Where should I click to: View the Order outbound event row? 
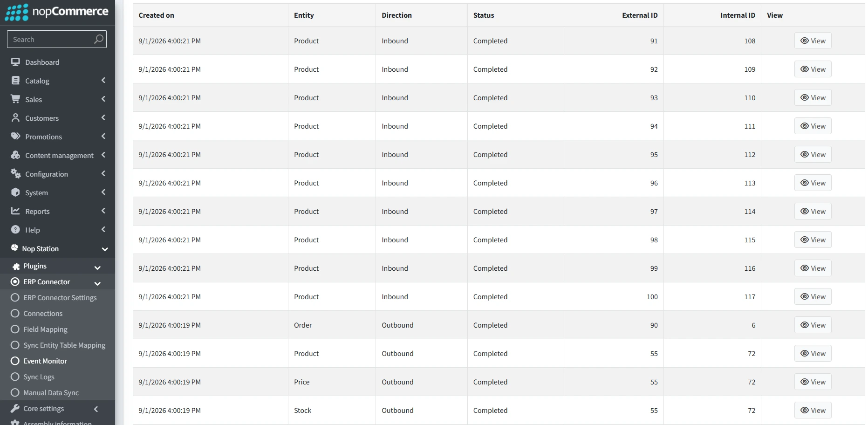[x=813, y=325]
